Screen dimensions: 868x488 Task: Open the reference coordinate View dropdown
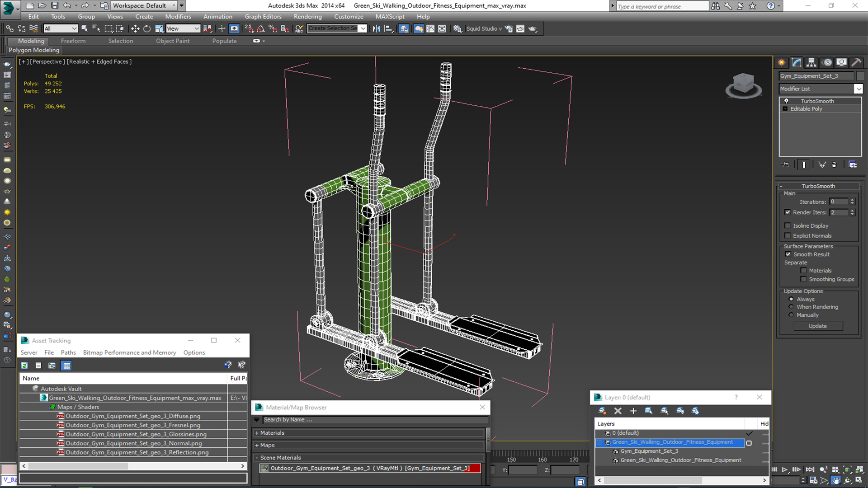pyautogui.click(x=183, y=28)
